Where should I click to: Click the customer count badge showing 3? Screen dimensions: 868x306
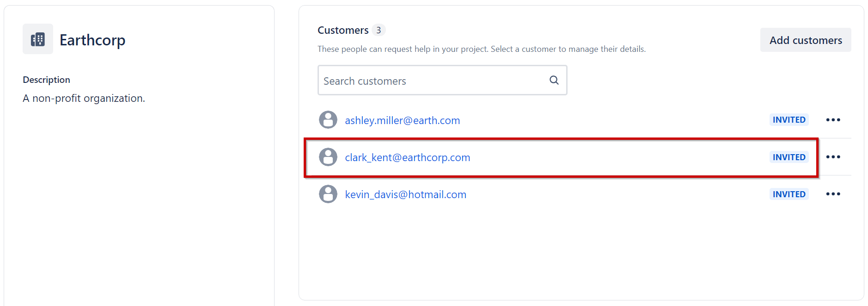coord(379,30)
